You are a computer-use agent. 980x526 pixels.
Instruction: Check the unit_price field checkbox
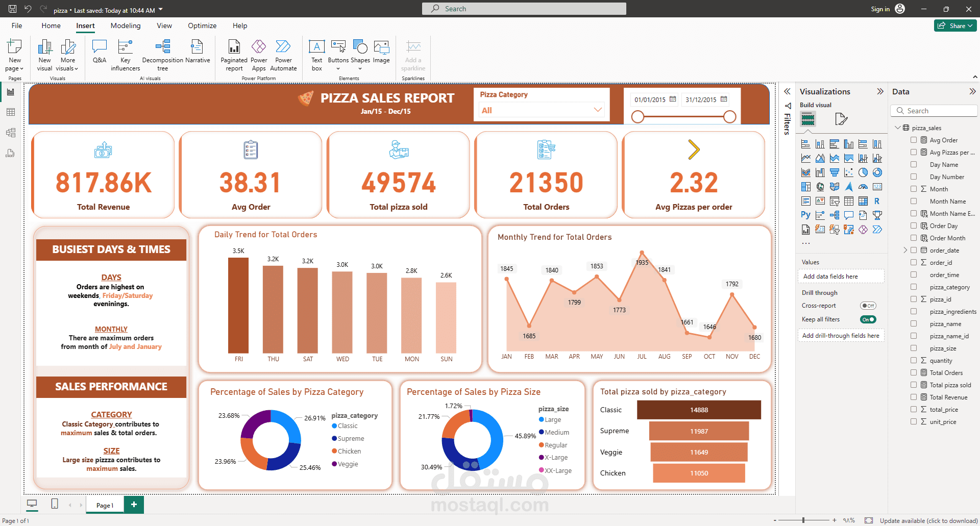click(914, 421)
